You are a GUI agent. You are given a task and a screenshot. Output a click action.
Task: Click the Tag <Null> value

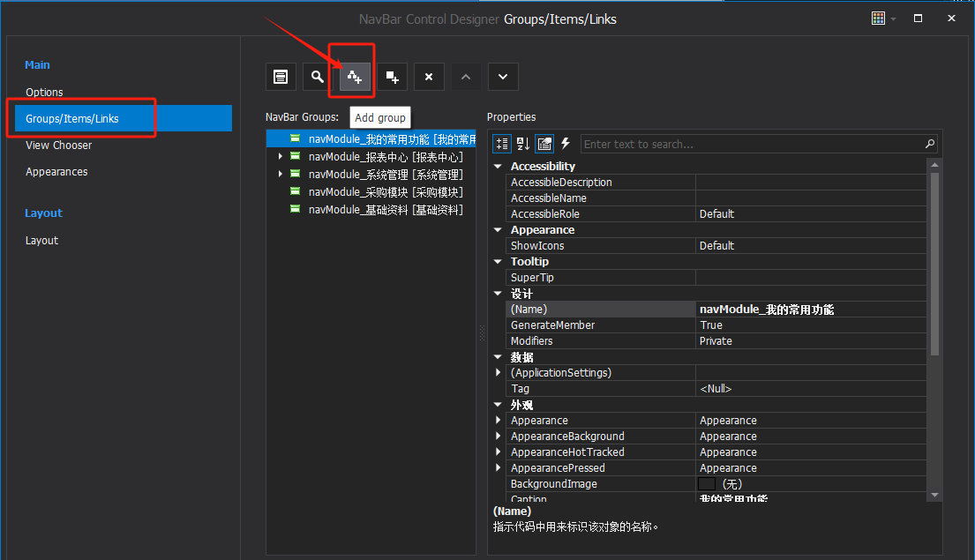tap(811, 388)
